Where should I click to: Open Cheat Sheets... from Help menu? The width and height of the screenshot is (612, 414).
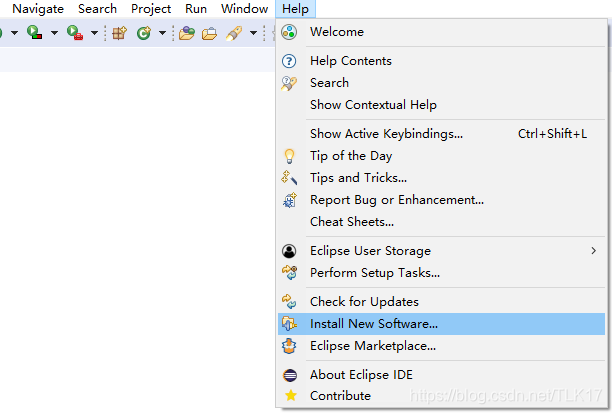[x=441, y=222]
